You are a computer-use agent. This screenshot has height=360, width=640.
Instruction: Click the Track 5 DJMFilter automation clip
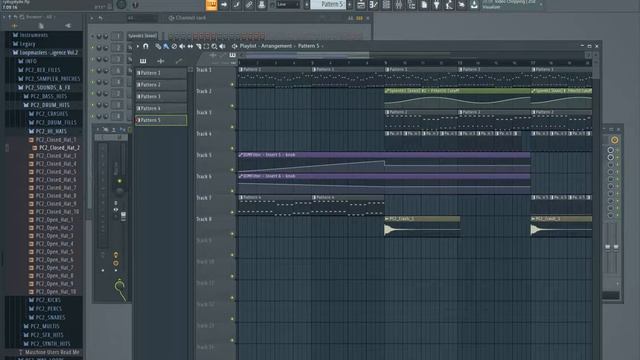(x=384, y=162)
